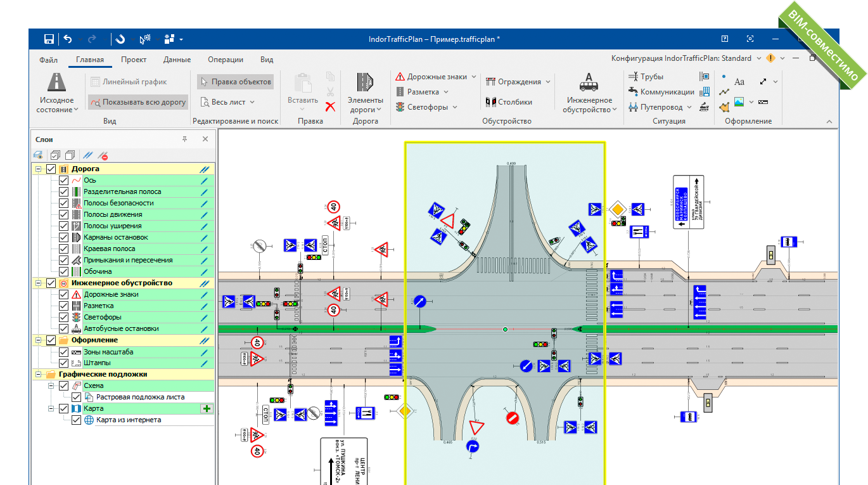Uncheck Карта из интернета checkbox
This screenshot has height=485, width=868.
[x=76, y=420]
